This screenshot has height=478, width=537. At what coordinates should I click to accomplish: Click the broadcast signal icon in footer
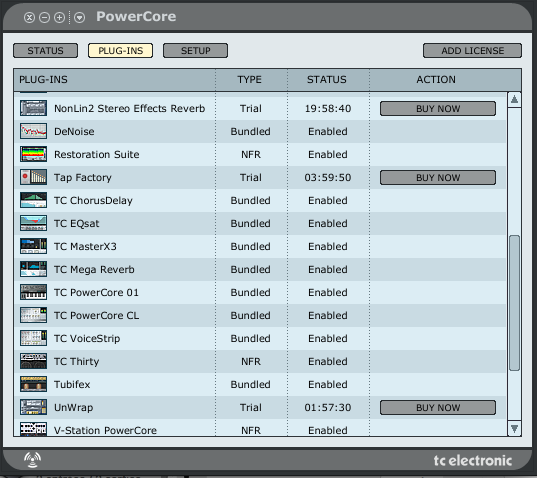[33, 460]
